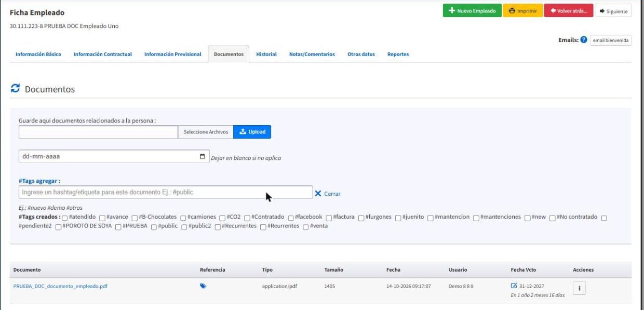Open the three-dots actions menu for document
Viewport: 644px width, 310px height.
580,288
